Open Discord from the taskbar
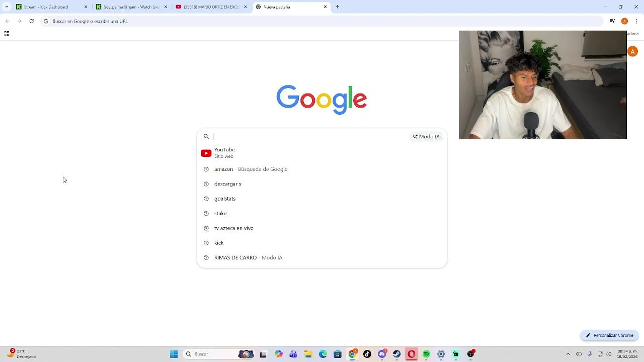 coord(382,354)
